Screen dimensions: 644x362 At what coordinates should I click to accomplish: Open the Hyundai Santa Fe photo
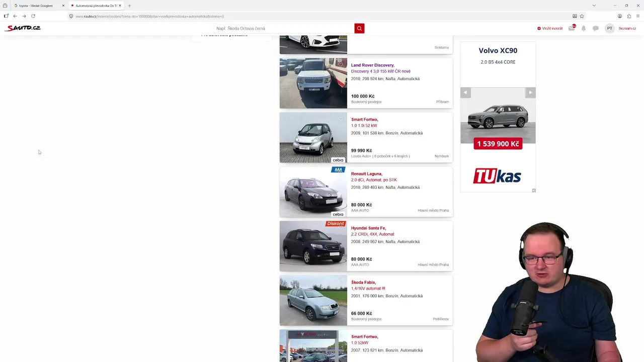[x=313, y=246]
